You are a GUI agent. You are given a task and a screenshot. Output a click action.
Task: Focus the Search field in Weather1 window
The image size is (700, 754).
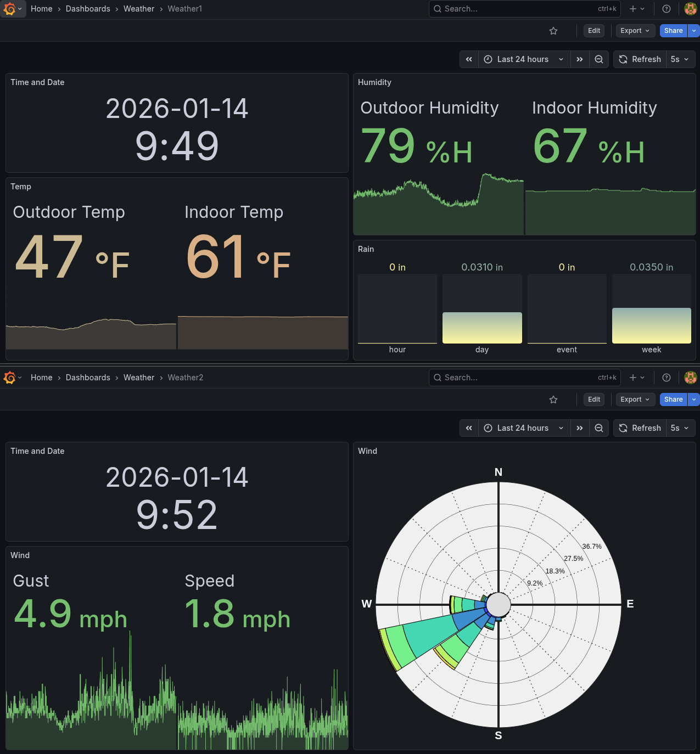pyautogui.click(x=524, y=9)
